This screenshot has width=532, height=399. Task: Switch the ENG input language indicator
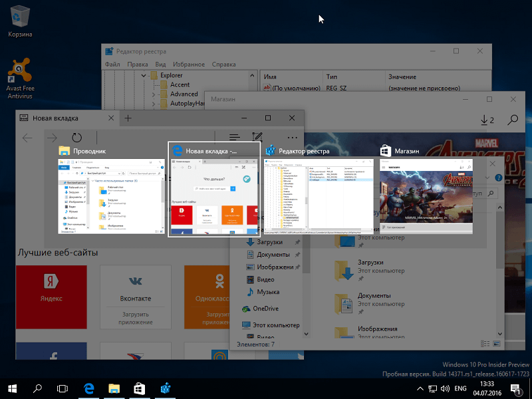pyautogui.click(x=460, y=389)
